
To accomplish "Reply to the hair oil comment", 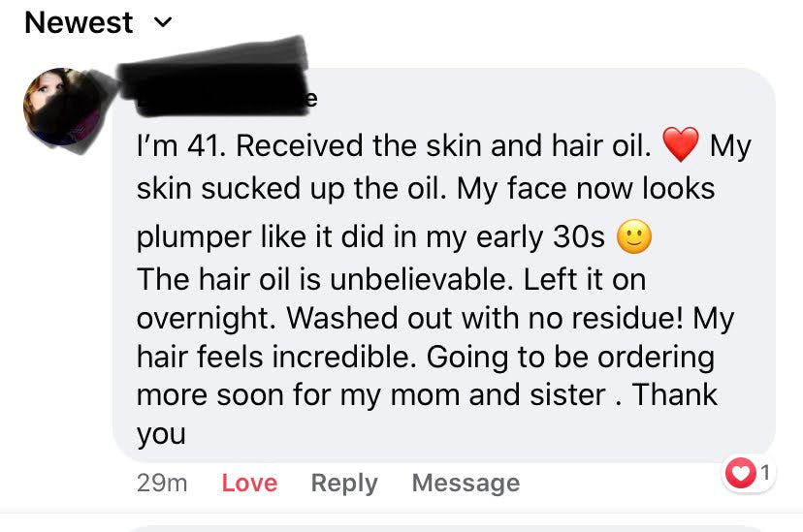I will (344, 483).
